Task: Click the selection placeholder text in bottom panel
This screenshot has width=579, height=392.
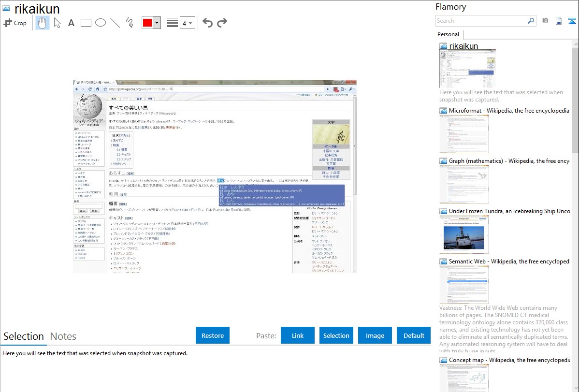Action: [95, 353]
